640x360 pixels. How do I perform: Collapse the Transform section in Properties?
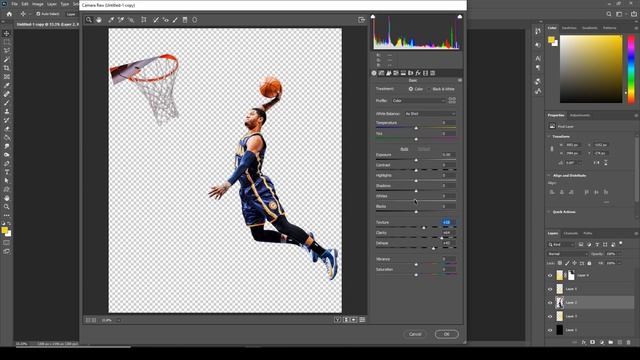pyautogui.click(x=549, y=137)
